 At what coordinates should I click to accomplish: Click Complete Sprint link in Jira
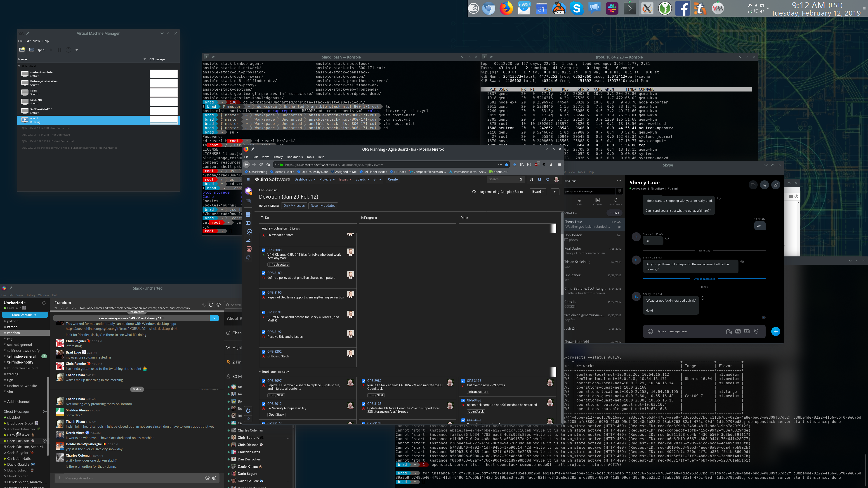pyautogui.click(x=512, y=192)
